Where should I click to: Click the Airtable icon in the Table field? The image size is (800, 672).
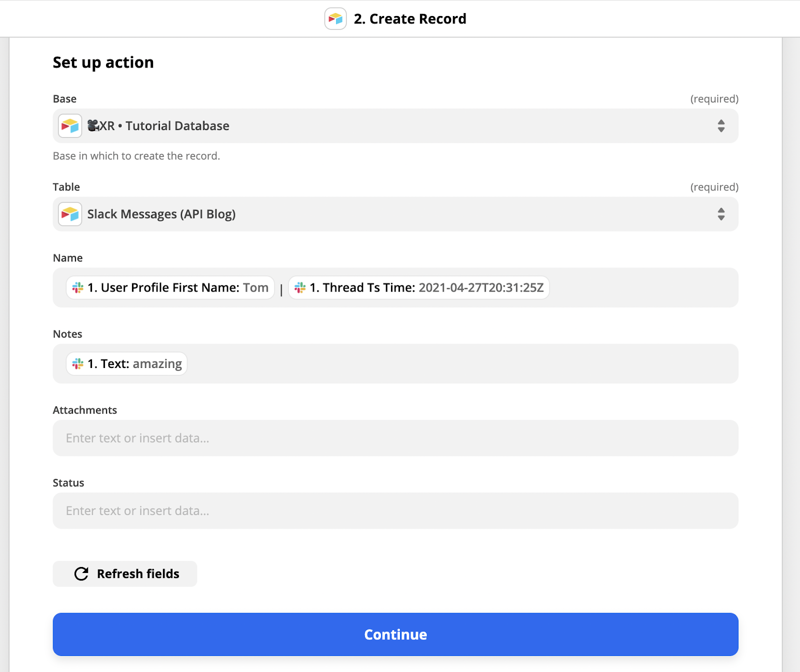click(70, 214)
